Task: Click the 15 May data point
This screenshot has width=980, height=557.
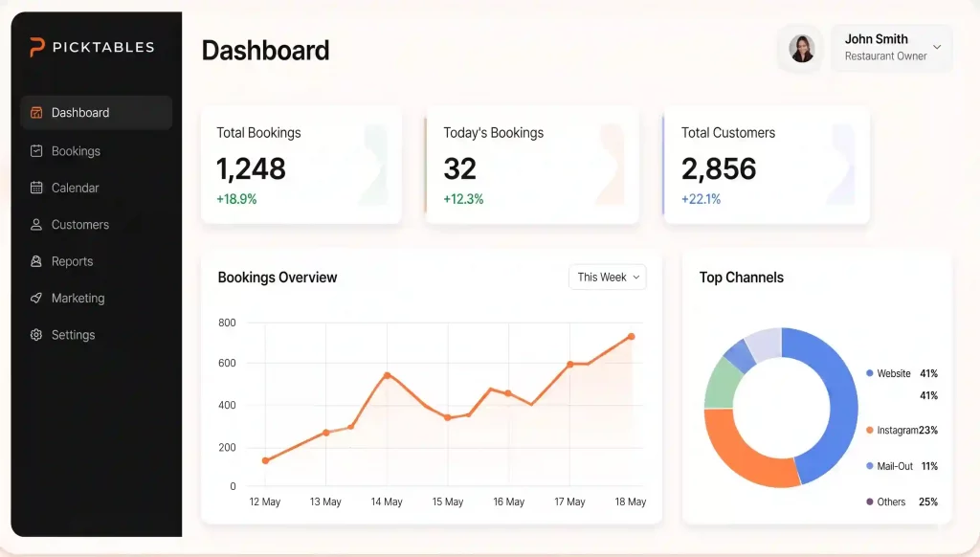Action: coord(448,417)
